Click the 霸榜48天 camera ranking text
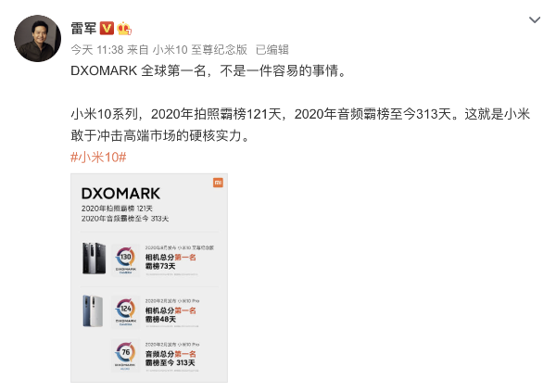 click(x=160, y=320)
